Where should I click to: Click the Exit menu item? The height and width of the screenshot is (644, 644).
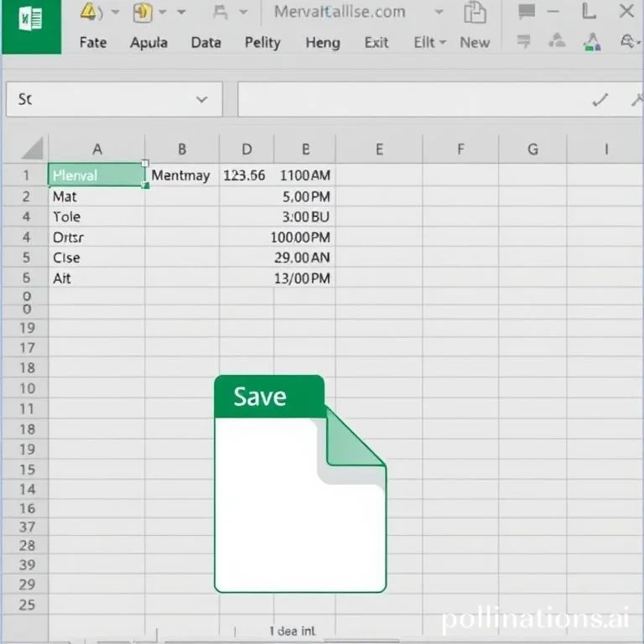pos(377,43)
